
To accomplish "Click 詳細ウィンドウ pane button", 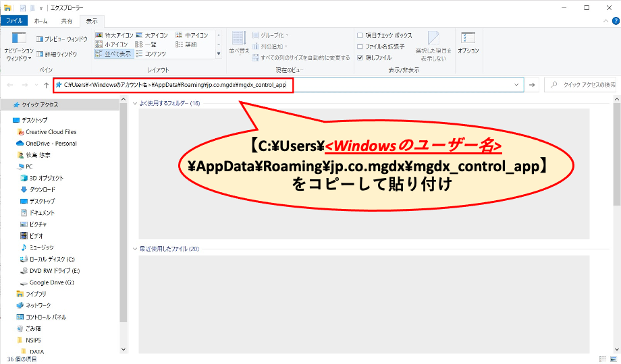I will click(57, 54).
